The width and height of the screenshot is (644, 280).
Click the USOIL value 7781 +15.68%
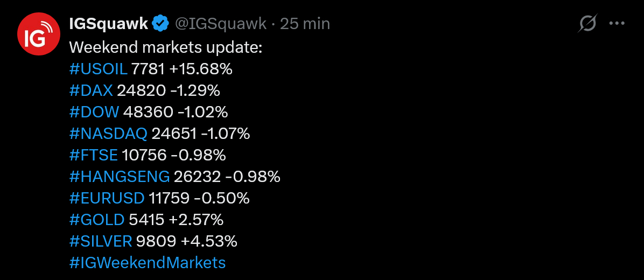click(x=181, y=69)
